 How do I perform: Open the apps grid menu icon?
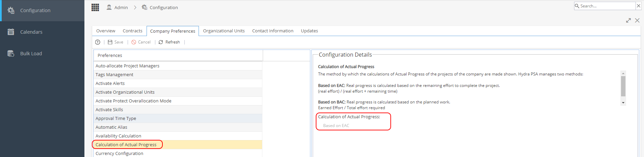95,7
